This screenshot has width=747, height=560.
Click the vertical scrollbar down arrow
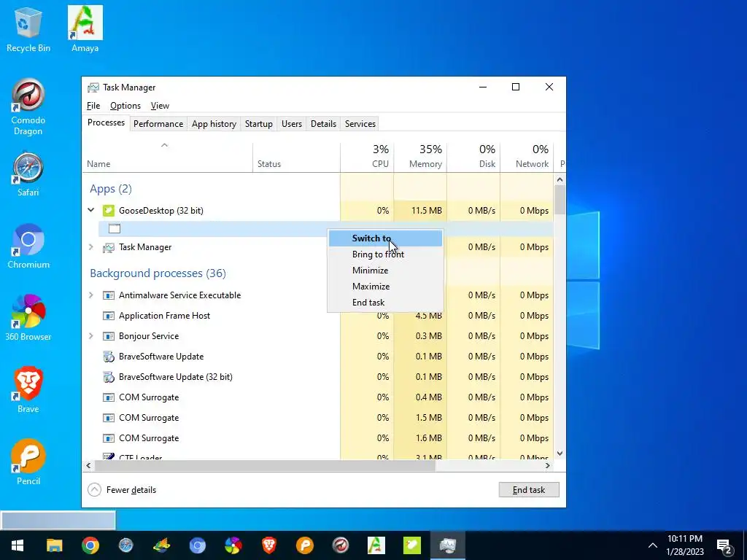pyautogui.click(x=560, y=454)
